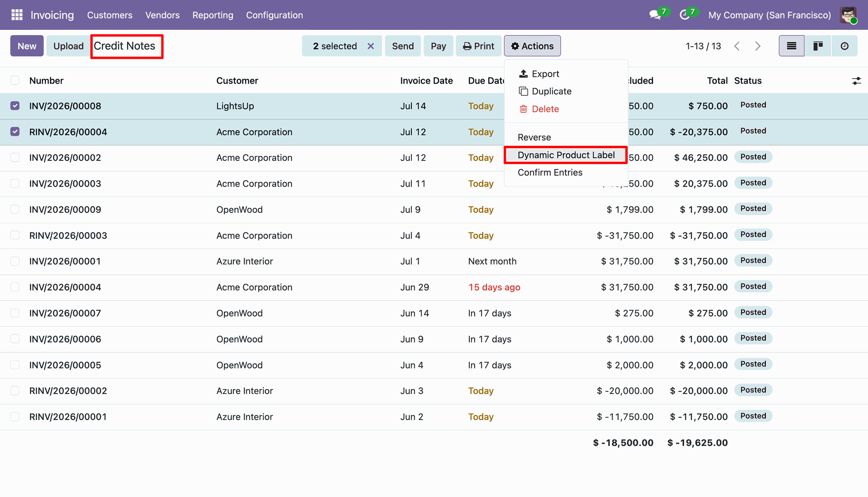
Task: Check the select-all header checkbox
Action: (15, 80)
